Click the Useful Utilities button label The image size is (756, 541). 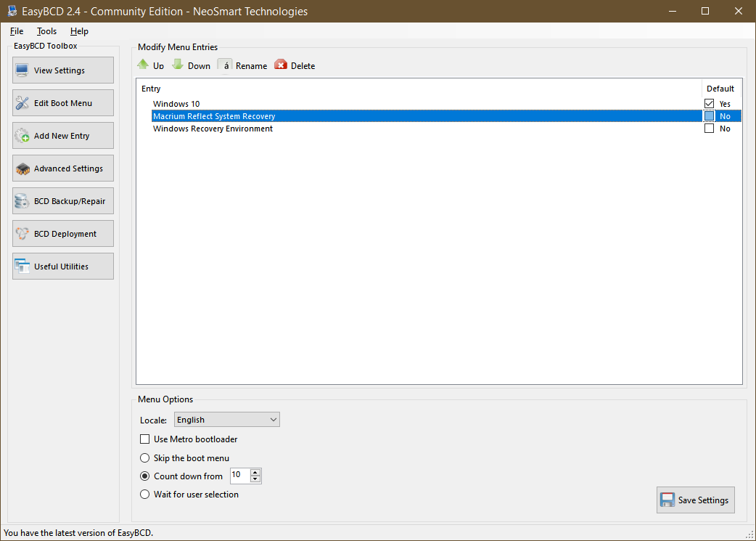pyautogui.click(x=61, y=267)
